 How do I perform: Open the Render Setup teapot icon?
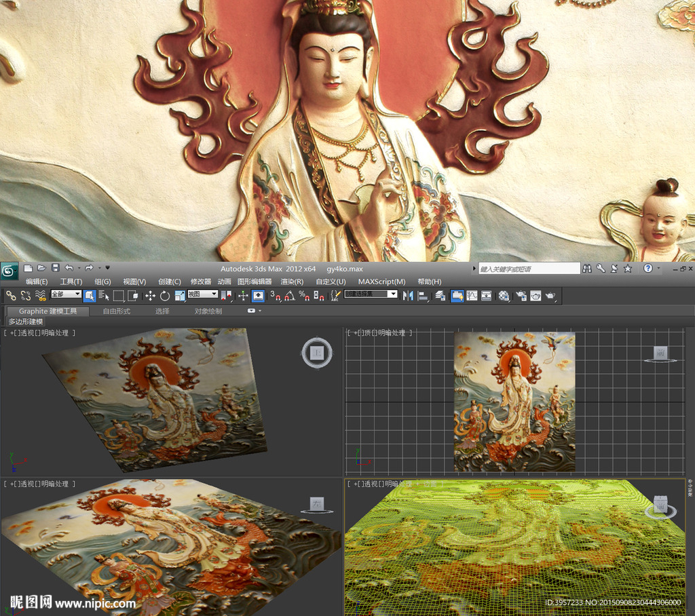pyautogui.click(x=521, y=296)
